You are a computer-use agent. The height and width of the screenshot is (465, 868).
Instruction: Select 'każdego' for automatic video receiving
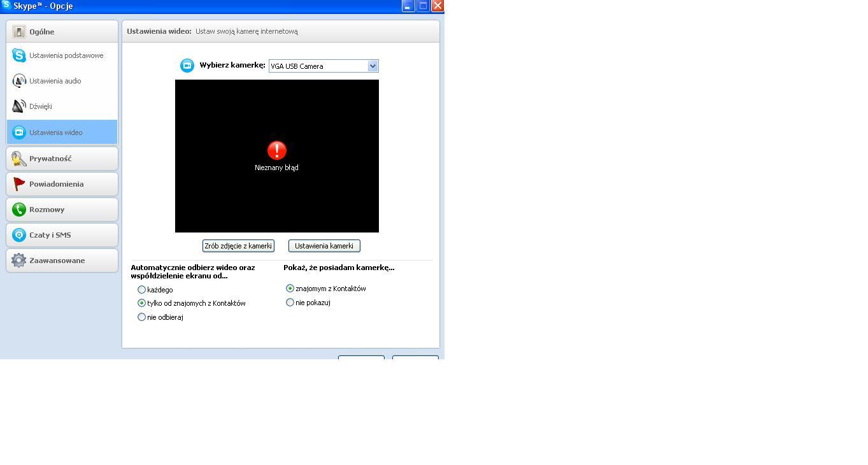click(142, 290)
